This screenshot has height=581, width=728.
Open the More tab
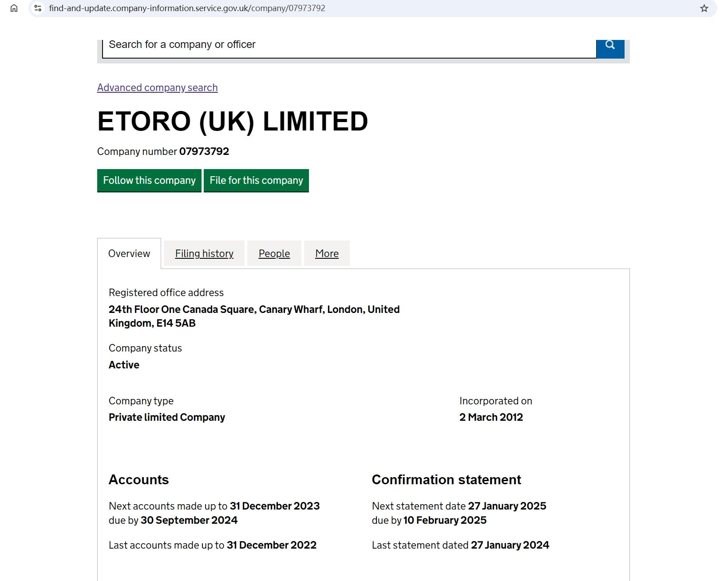click(327, 253)
